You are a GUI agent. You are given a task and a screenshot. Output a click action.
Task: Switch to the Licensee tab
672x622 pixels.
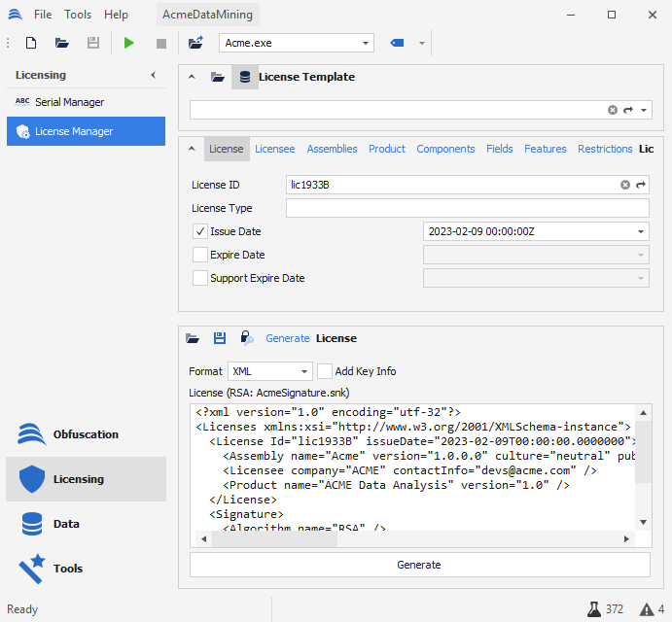click(x=275, y=149)
